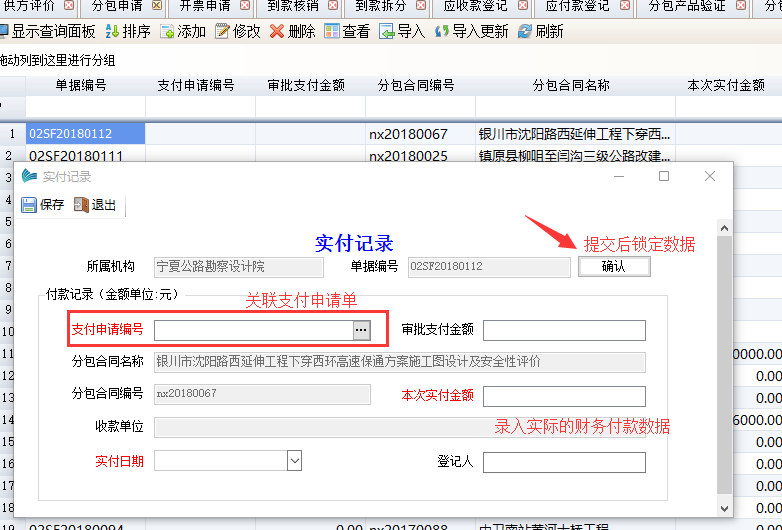Click the 排序 sort icon
The image size is (782, 530).
click(112, 31)
